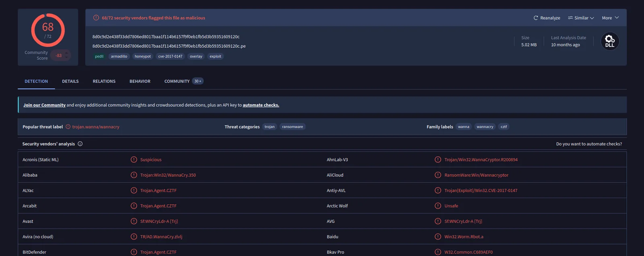Click the 10 months ago analysis date
The height and width of the screenshot is (256, 644).
[x=566, y=45]
